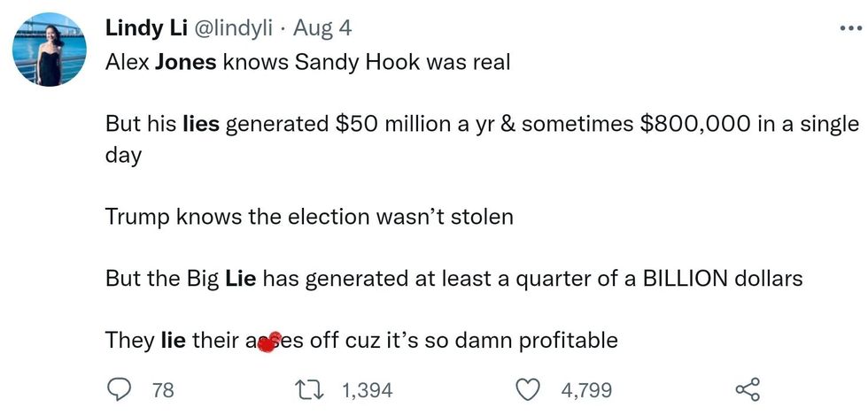Screen dimensions: 868x415
Task: Click the 4,799 likes count
Action: point(586,389)
